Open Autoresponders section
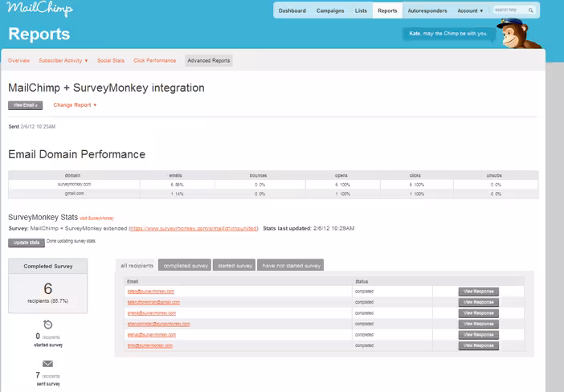564x392 pixels. click(427, 10)
